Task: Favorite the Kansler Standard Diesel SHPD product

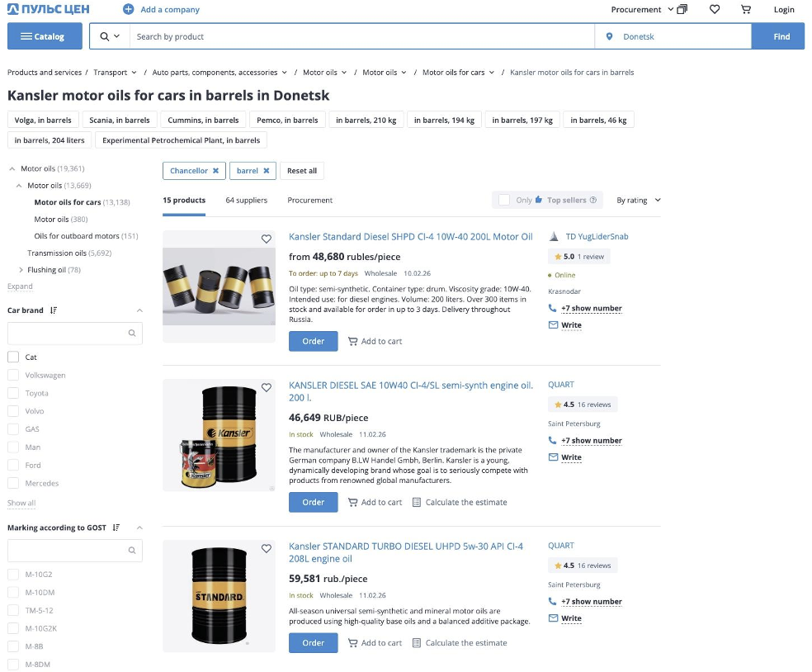Action: [267, 239]
